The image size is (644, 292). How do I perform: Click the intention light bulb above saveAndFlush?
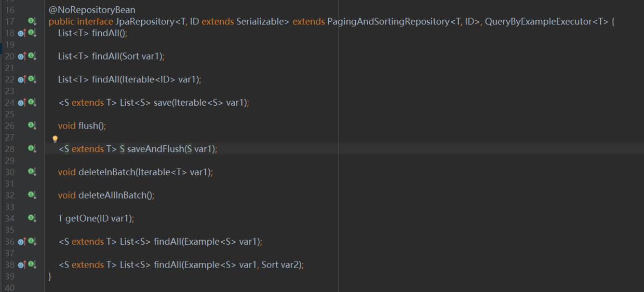coord(55,139)
